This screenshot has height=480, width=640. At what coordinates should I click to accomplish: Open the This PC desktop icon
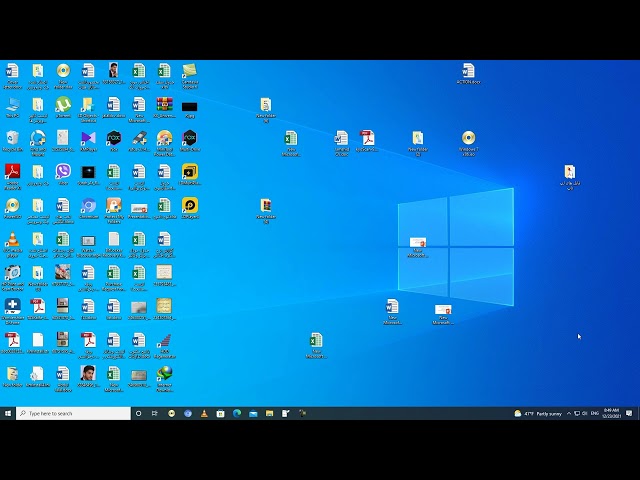click(x=12, y=108)
